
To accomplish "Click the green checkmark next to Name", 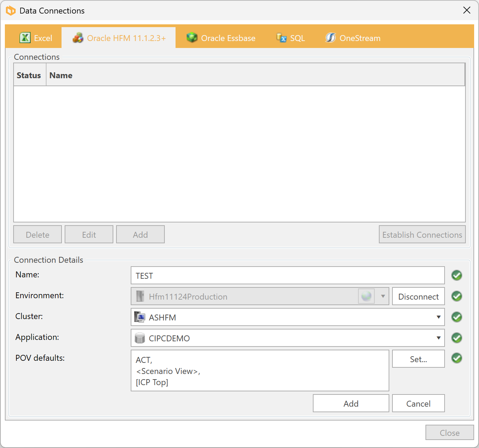I will pyautogui.click(x=457, y=275).
